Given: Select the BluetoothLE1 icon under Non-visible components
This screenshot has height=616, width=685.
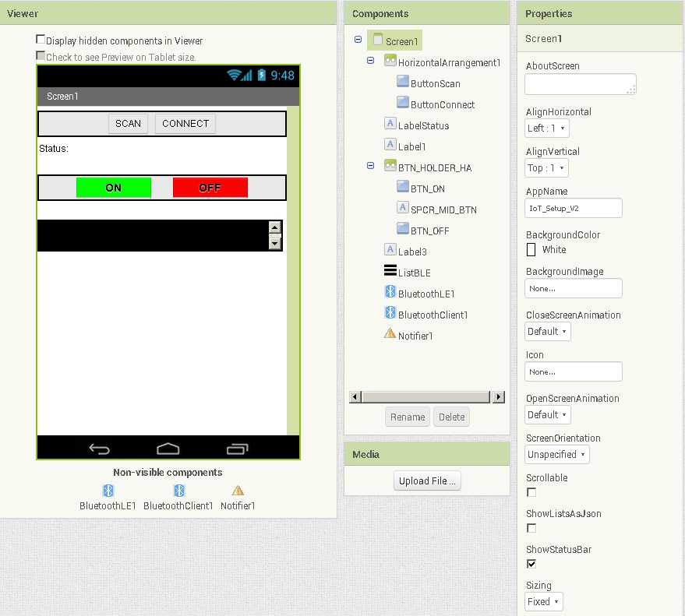Looking at the screenshot, I should point(108,491).
